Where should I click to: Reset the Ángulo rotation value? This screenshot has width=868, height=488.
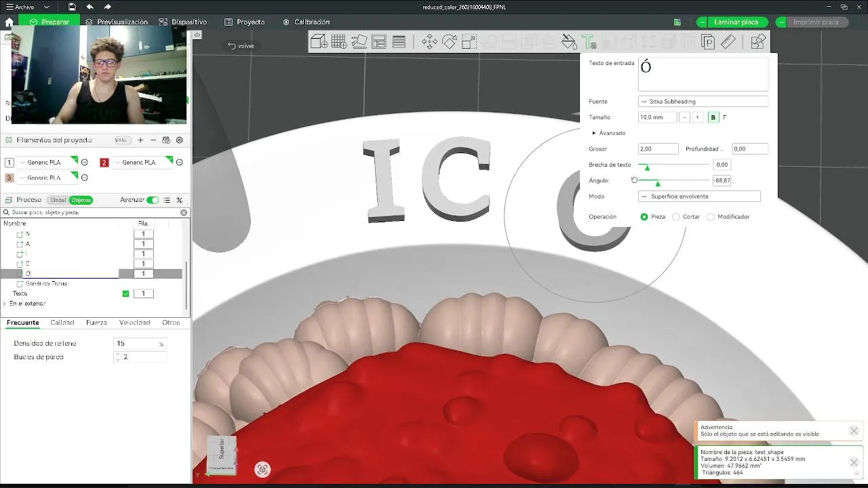pyautogui.click(x=634, y=180)
